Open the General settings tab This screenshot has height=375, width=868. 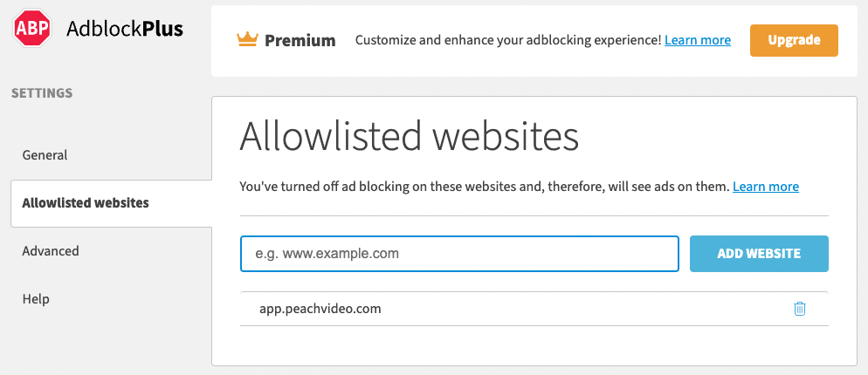(45, 155)
